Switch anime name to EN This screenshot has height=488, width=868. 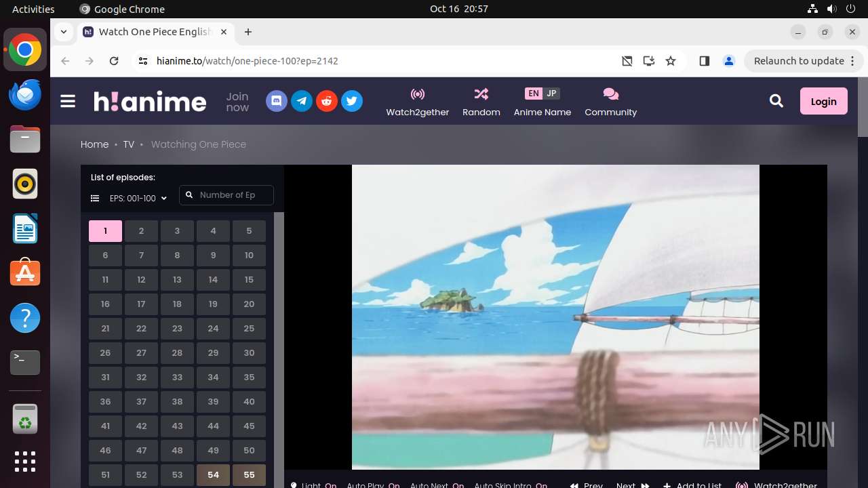point(534,94)
